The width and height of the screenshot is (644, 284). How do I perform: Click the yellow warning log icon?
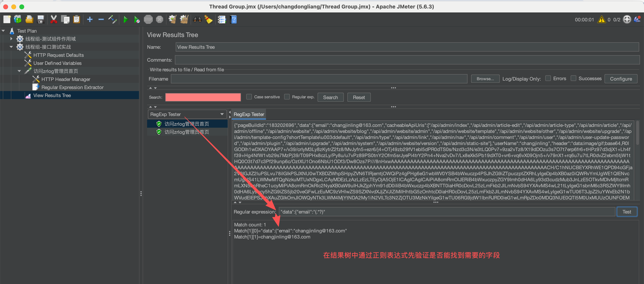click(601, 20)
